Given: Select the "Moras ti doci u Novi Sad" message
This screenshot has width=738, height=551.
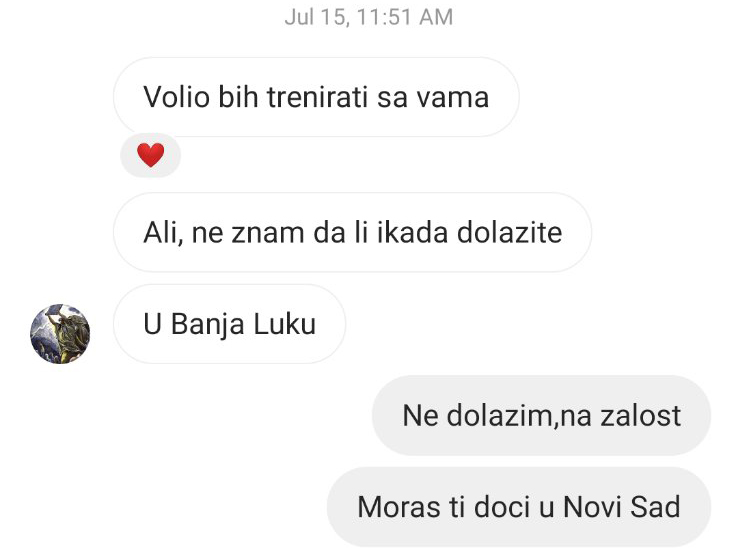Looking at the screenshot, I should (519, 507).
